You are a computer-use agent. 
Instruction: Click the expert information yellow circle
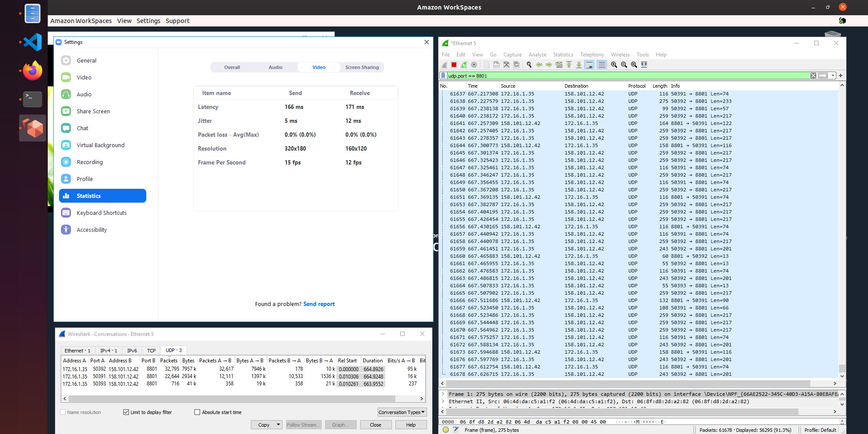tap(446, 430)
